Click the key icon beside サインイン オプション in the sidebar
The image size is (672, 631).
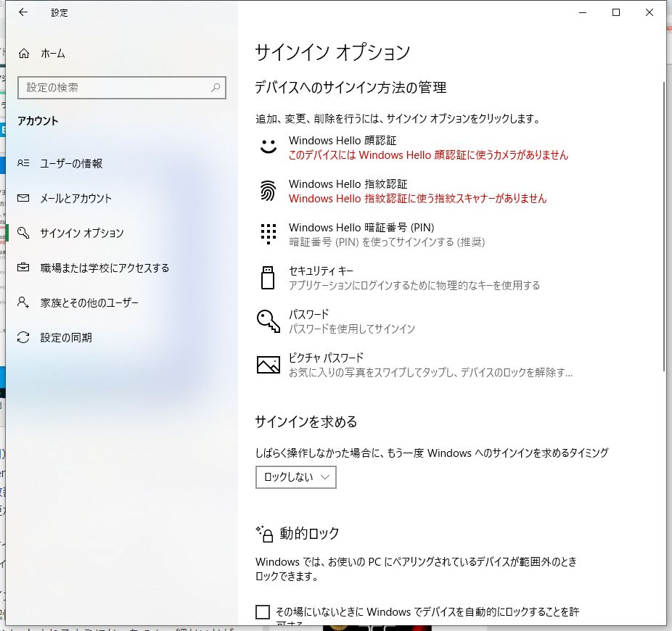click(x=23, y=233)
